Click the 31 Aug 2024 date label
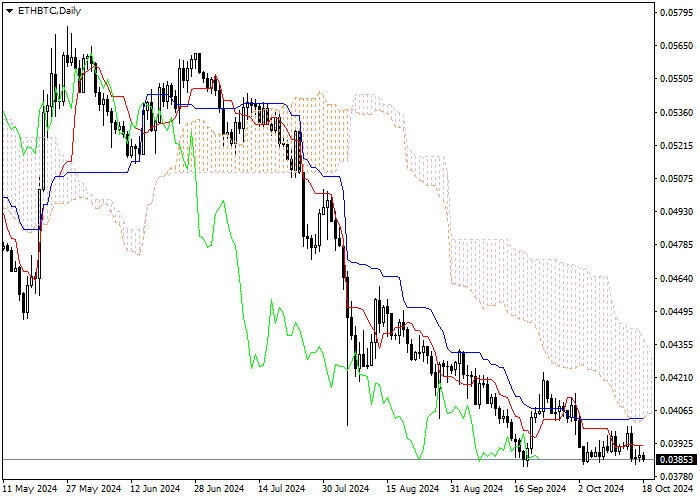The image size is (700, 500). 476,489
